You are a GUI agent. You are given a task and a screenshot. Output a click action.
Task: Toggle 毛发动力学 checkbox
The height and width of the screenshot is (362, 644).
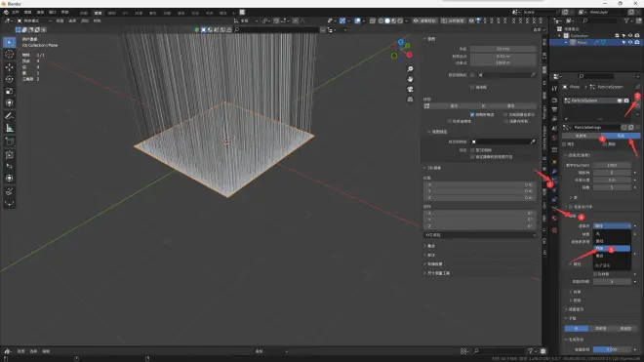tap(571, 207)
